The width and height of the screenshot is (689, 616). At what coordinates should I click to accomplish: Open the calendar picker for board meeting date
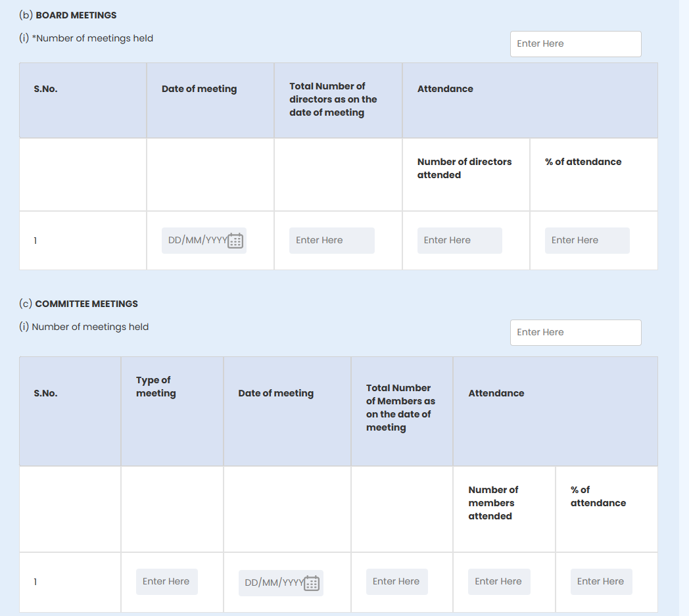pyautogui.click(x=235, y=241)
